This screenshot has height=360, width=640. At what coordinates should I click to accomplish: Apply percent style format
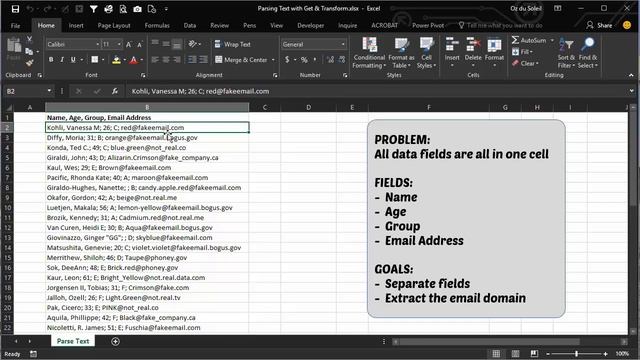tap(304, 60)
